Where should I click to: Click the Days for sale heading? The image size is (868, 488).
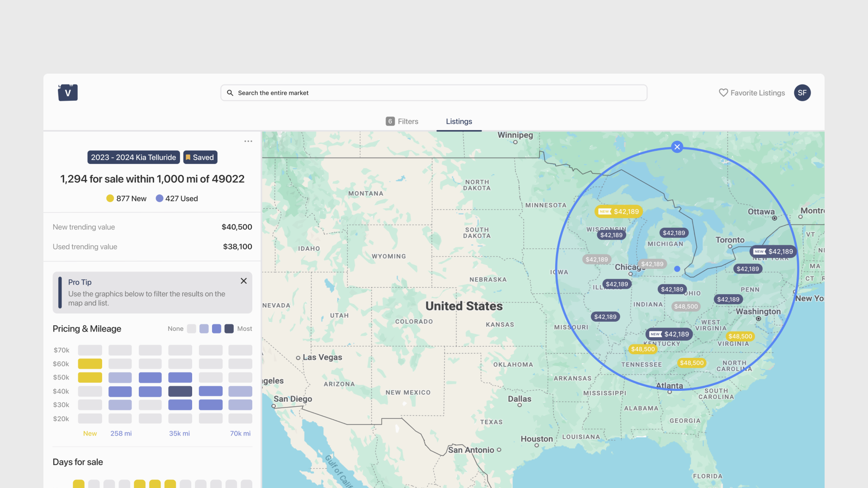coord(78,462)
